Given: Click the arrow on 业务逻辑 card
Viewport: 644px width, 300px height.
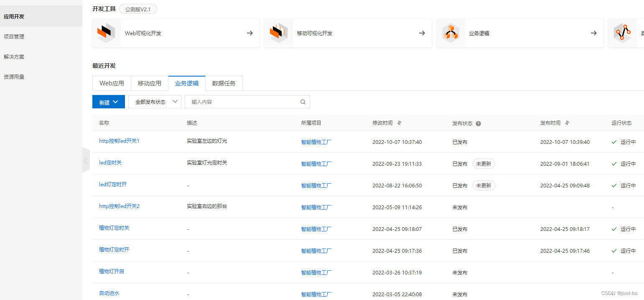Looking at the screenshot, I should click(x=593, y=33).
